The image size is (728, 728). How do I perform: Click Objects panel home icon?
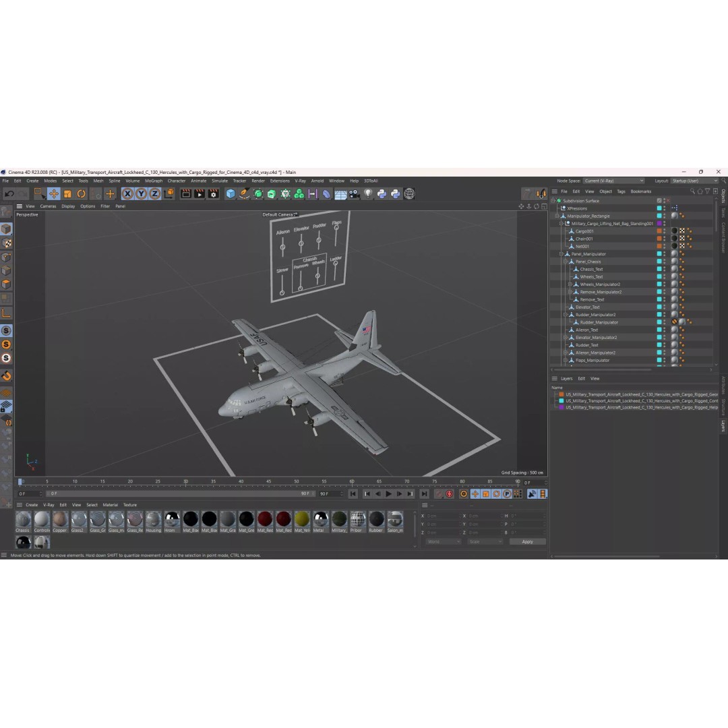click(x=700, y=191)
